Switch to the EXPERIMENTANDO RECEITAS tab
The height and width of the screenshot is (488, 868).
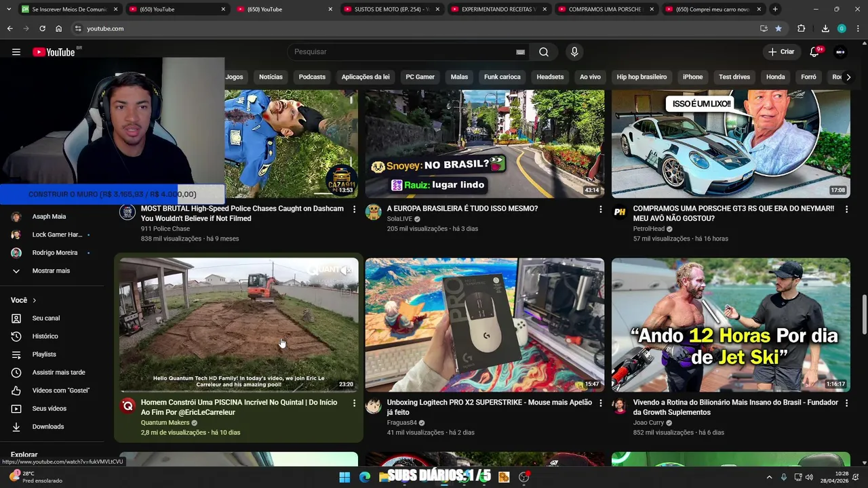[x=498, y=9]
